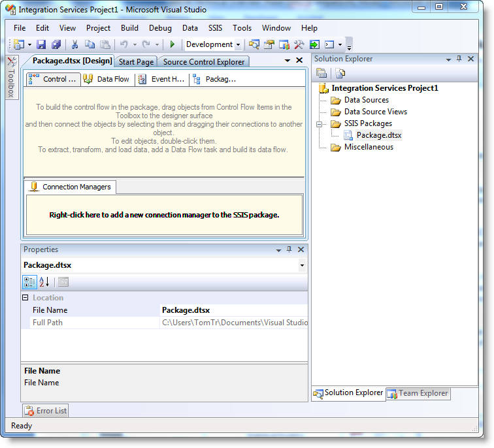
Task: Select the Package Explorer designer tab
Action: point(216,79)
